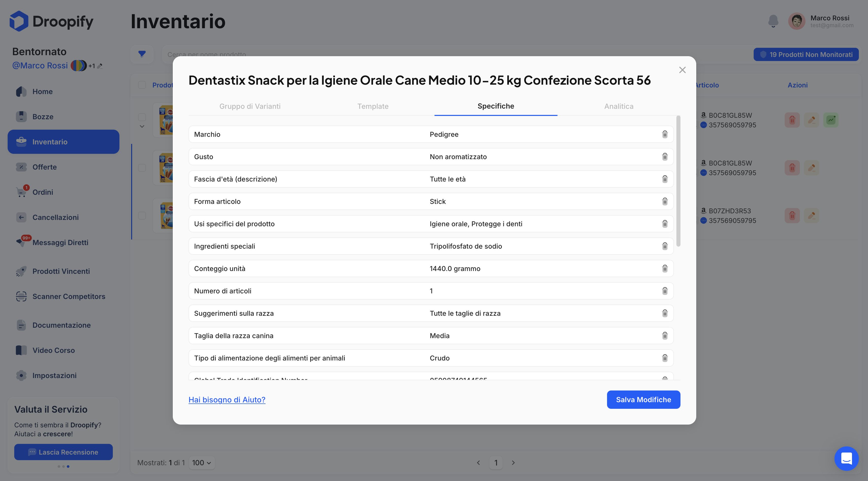
Task: Delete Taglia della razza canina row
Action: point(664,335)
